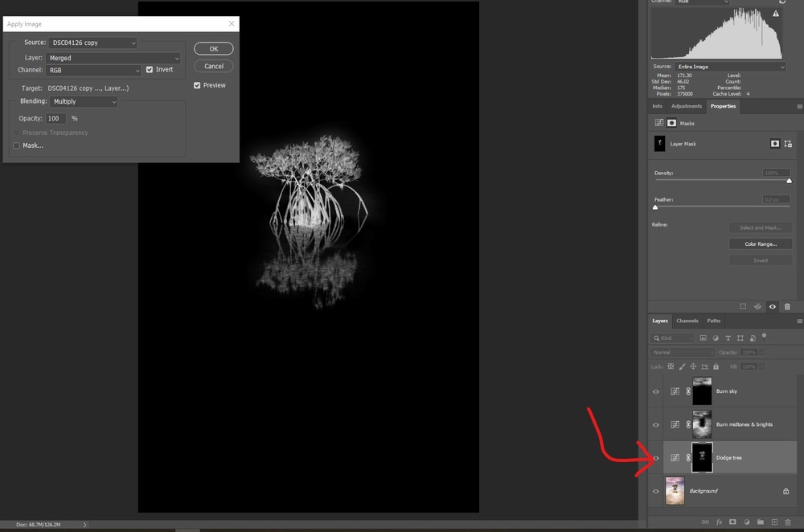Filter layers by shape layers
The height and width of the screenshot is (532, 804).
pos(740,338)
